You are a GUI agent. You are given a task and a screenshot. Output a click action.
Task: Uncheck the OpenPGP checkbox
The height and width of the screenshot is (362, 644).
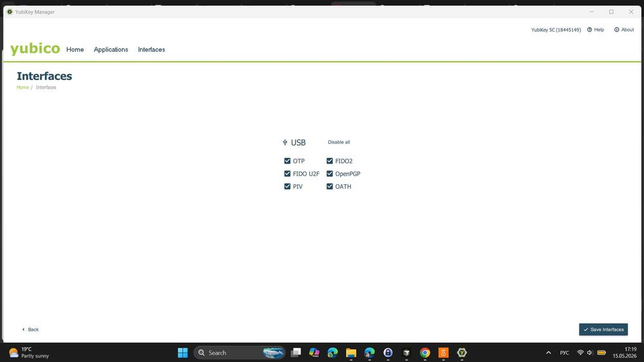329,173
